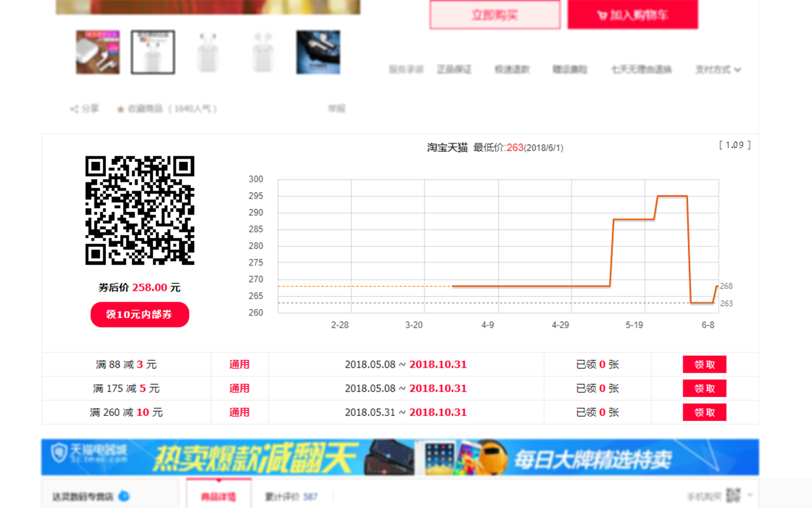Click 通用 in the 满260减10元 row

pyautogui.click(x=239, y=412)
